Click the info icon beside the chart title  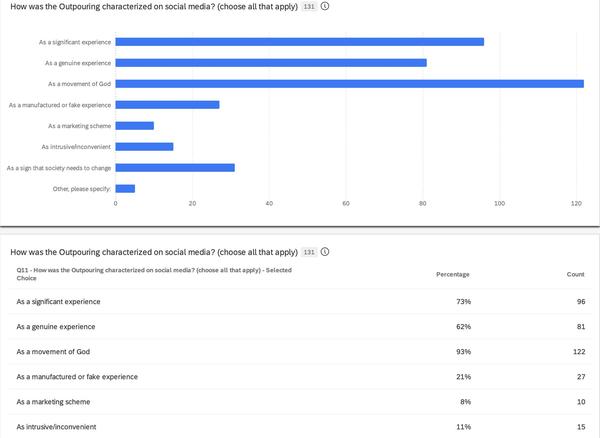pos(326,5)
